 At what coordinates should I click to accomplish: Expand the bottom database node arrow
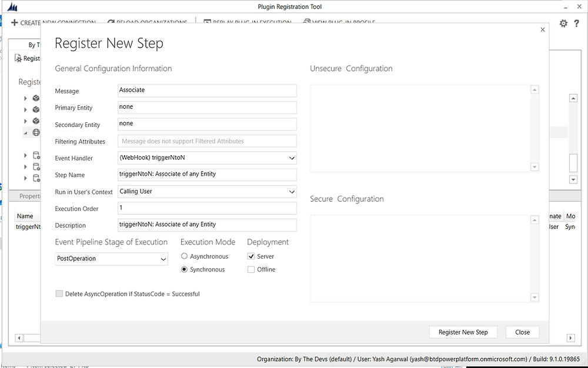click(25, 178)
